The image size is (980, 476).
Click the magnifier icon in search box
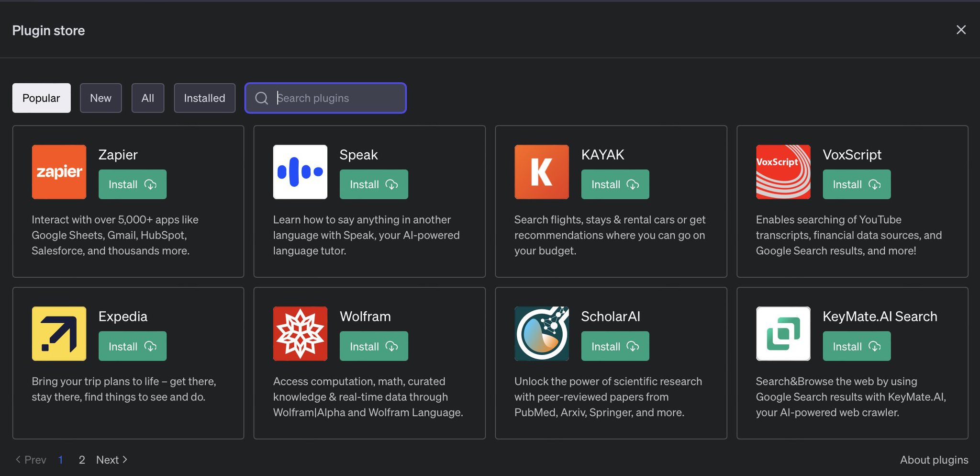tap(261, 98)
